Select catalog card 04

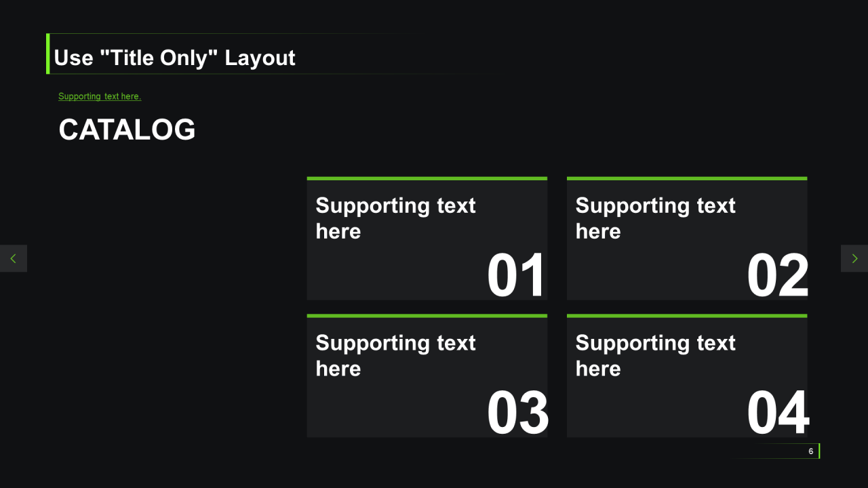tap(687, 375)
